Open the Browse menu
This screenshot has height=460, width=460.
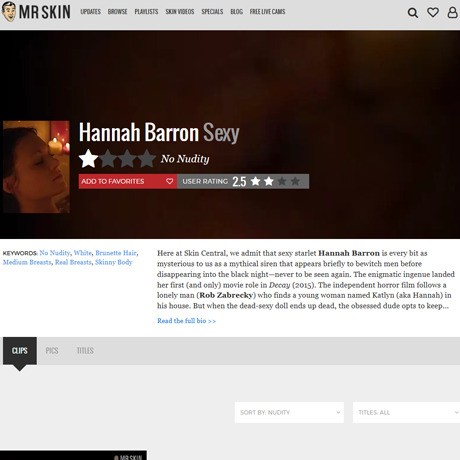pyautogui.click(x=117, y=12)
